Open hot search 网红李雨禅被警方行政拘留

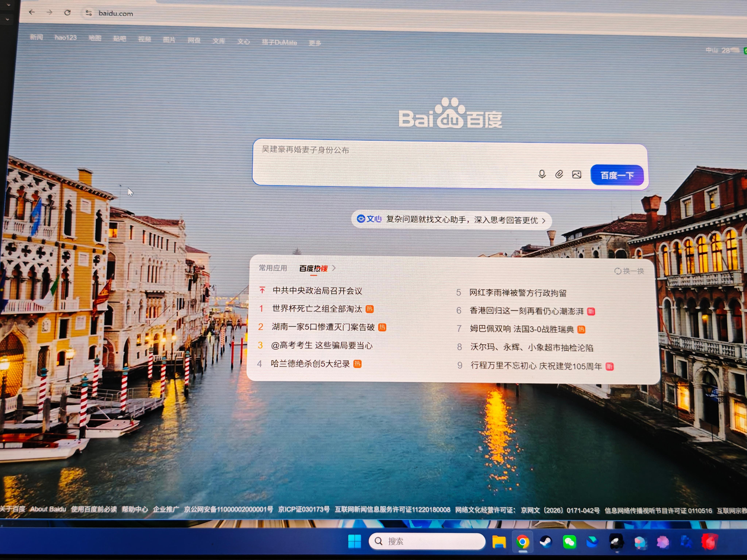pos(518,293)
